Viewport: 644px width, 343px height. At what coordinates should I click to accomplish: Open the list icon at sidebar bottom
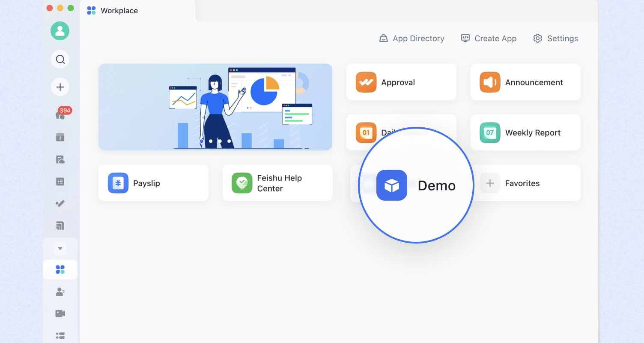click(60, 335)
